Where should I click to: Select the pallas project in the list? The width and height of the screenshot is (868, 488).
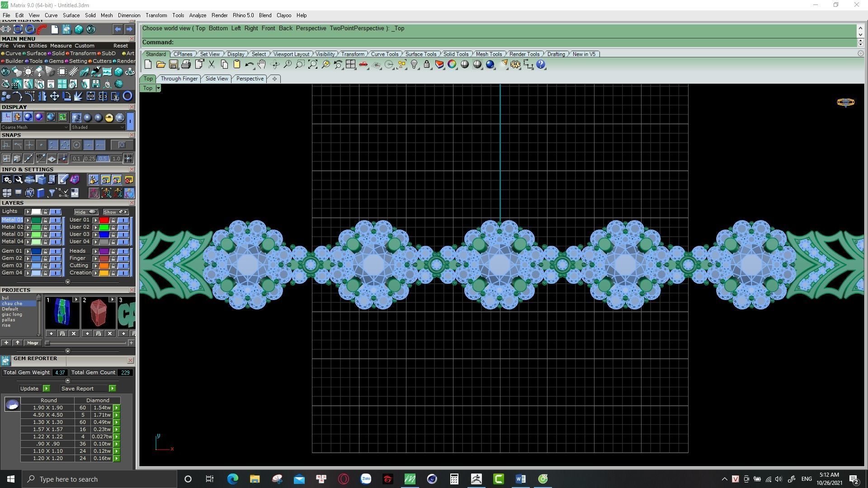pyautogui.click(x=8, y=320)
